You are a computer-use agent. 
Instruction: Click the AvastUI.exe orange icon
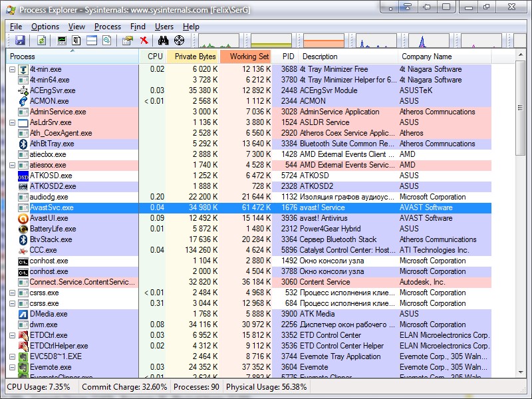(23, 218)
